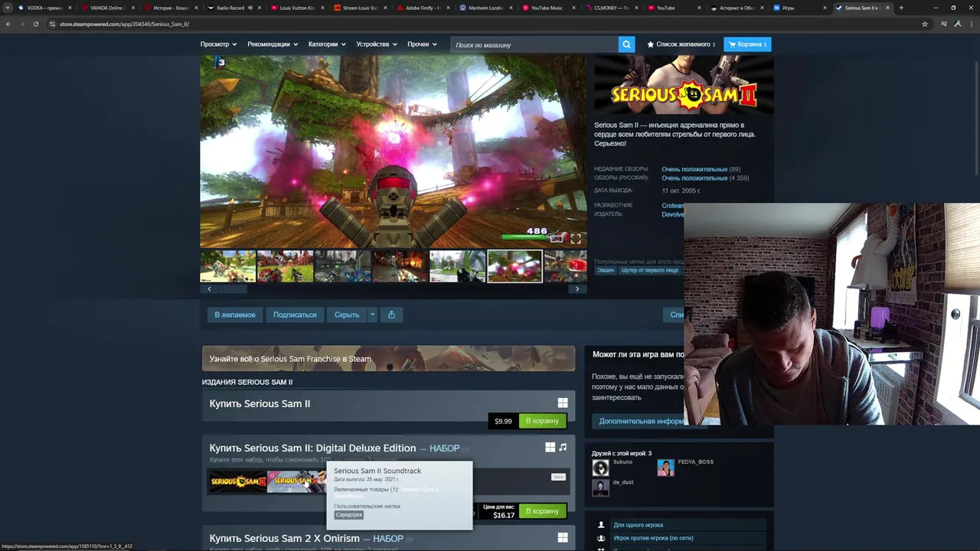Focus the Поиск по магазину search field
Screen dimensions: 980x551
click(x=534, y=44)
